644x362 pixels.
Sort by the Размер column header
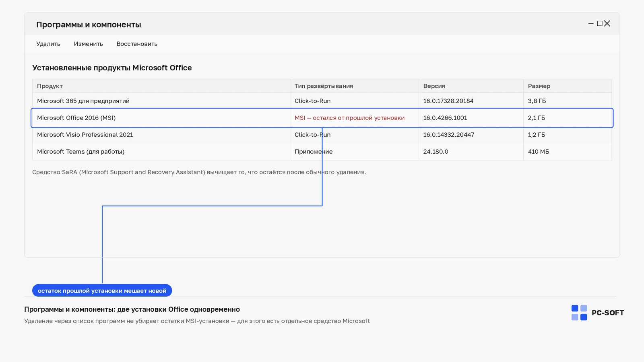click(568, 86)
